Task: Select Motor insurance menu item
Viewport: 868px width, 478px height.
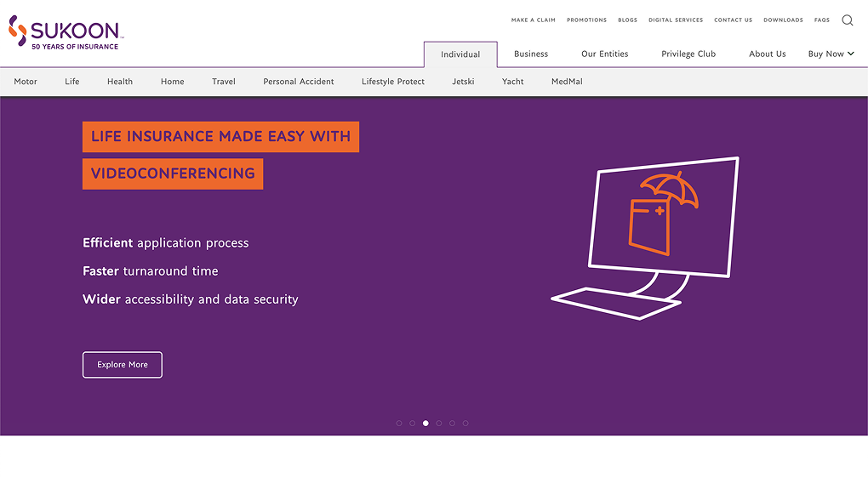Action: point(26,82)
